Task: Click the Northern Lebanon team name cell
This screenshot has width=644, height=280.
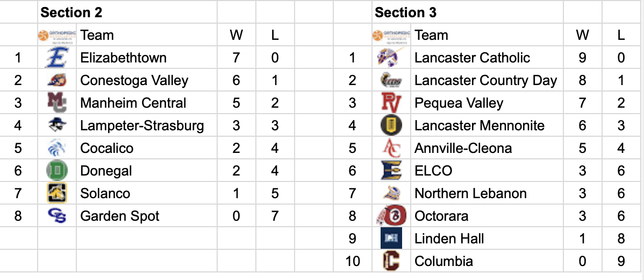Action: (x=470, y=193)
